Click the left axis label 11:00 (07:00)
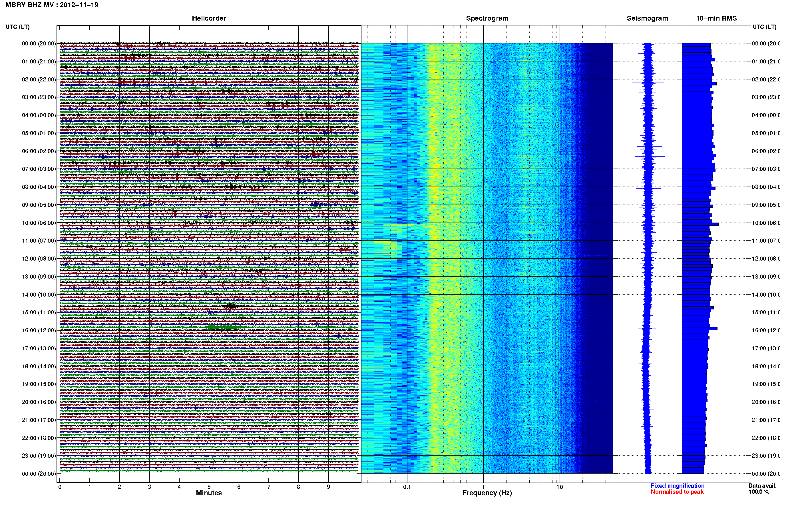Image resolution: width=812 pixels, height=508 pixels. pos(39,241)
